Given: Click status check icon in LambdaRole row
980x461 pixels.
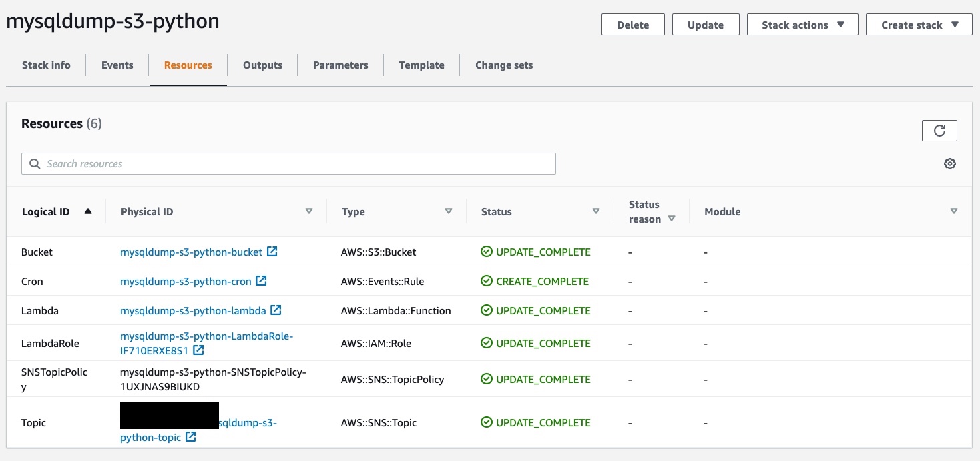Looking at the screenshot, I should 487,343.
